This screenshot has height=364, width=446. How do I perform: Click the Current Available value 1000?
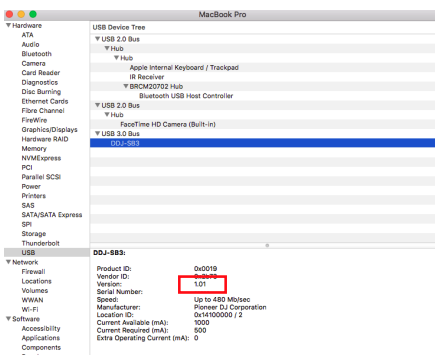point(202,322)
